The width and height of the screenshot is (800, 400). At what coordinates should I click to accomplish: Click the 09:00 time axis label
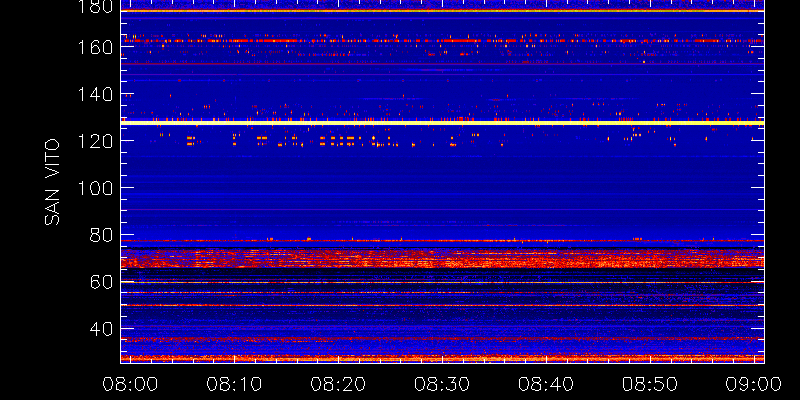[754, 384]
